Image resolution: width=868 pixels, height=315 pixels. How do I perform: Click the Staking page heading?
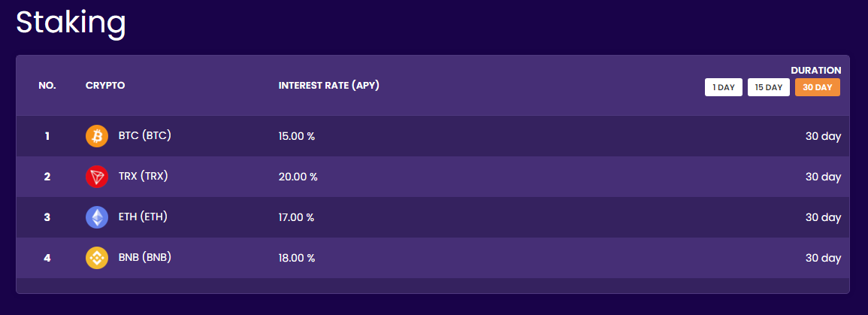(71, 23)
